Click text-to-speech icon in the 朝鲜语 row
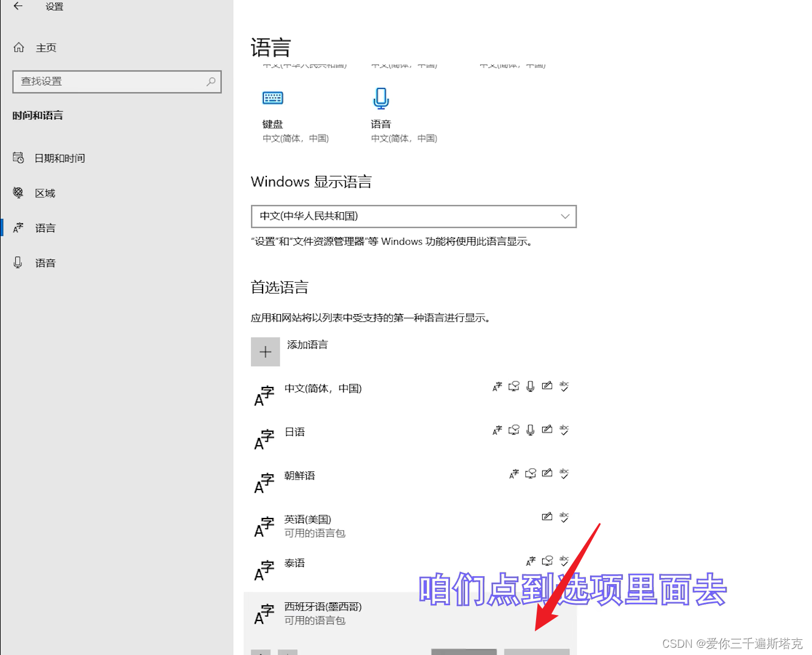Screen dimensions: 812x655 pyautogui.click(x=531, y=474)
